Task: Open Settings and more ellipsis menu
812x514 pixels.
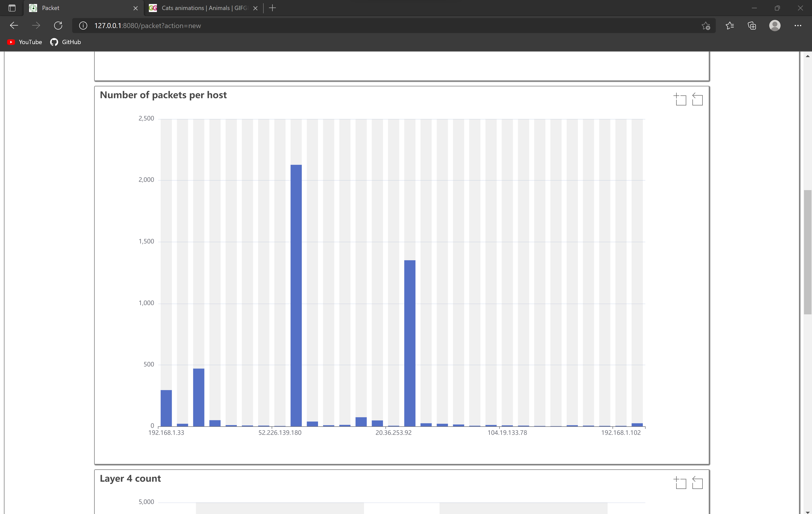Action: 797,26
